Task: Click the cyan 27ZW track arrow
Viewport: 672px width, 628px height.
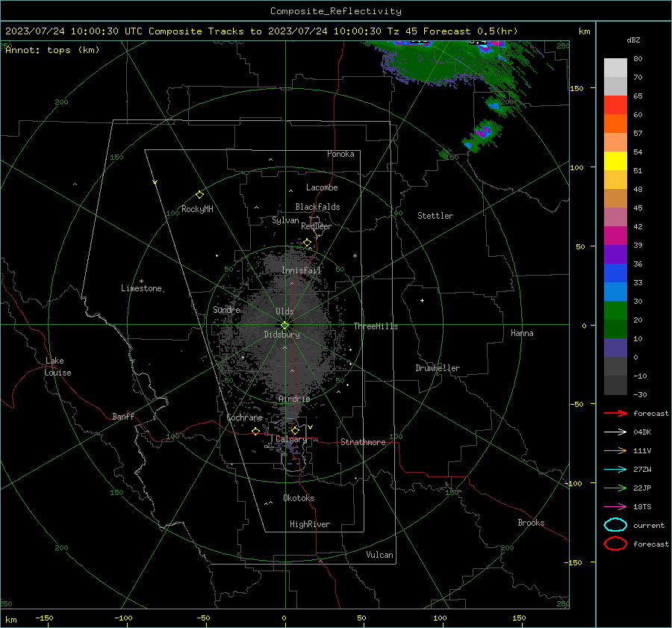Action: click(615, 470)
